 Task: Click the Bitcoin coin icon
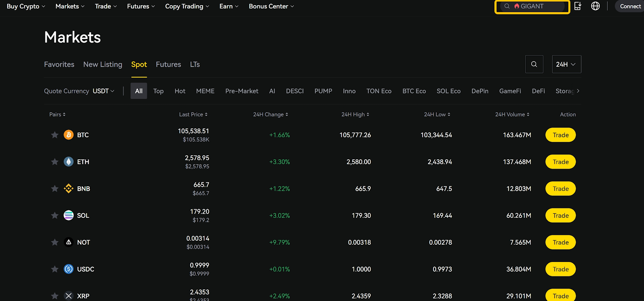tap(68, 135)
